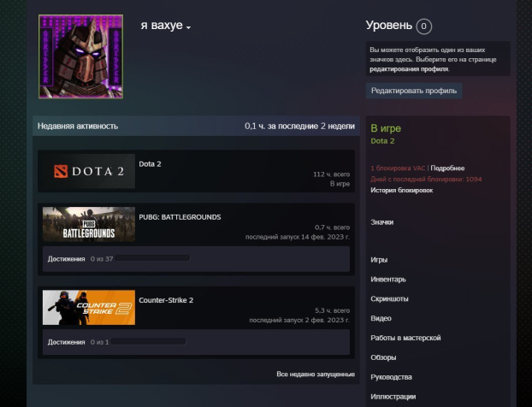
Task: Click green Dota 2 link under В игре
Action: [382, 141]
